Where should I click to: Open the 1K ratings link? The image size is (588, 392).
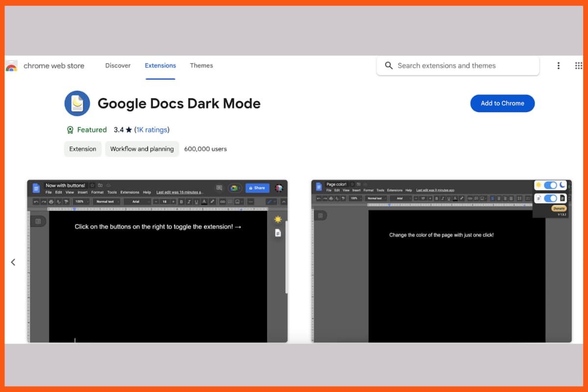click(x=152, y=130)
